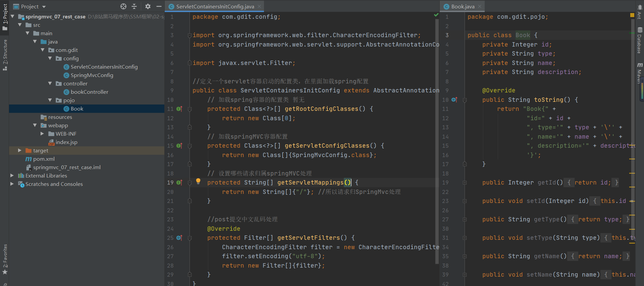The image size is (644, 286).
Task: Expand the target folder
Action: pyautogui.click(x=20, y=150)
